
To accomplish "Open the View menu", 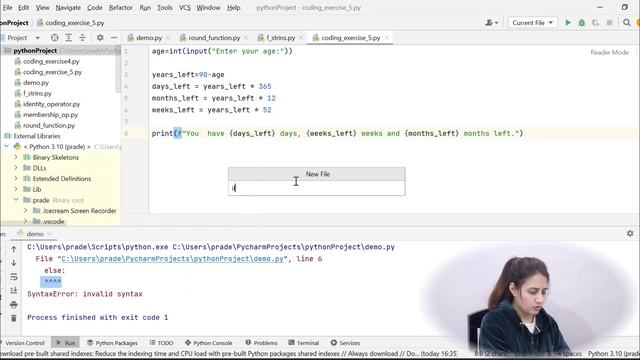I will (42, 7).
